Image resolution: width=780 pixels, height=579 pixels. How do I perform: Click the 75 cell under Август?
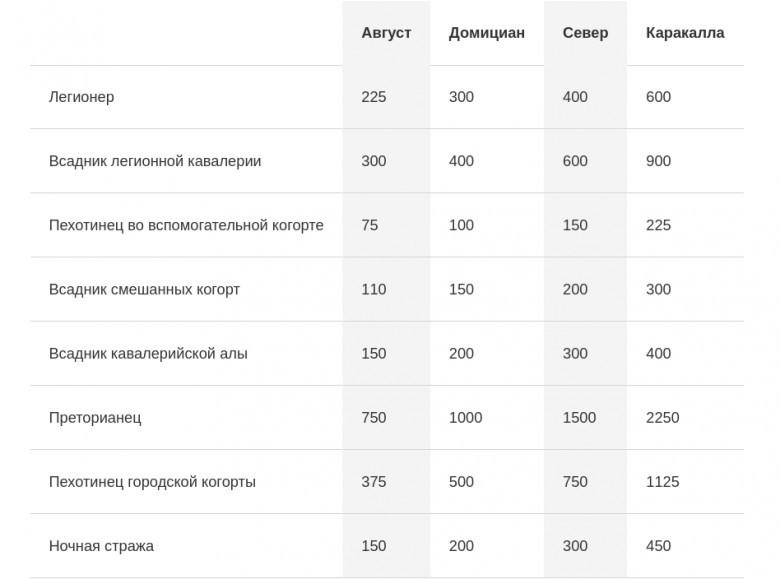[370, 225]
